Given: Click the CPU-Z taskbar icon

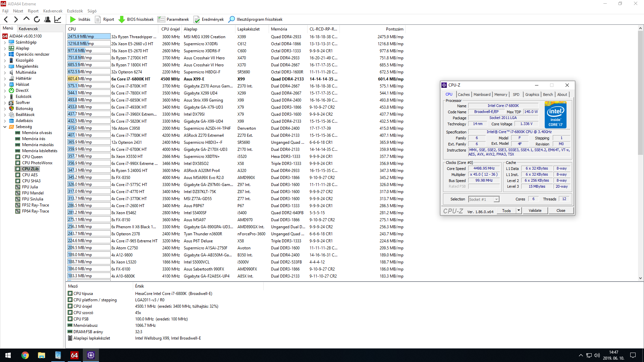Looking at the screenshot, I should tap(91, 355).
